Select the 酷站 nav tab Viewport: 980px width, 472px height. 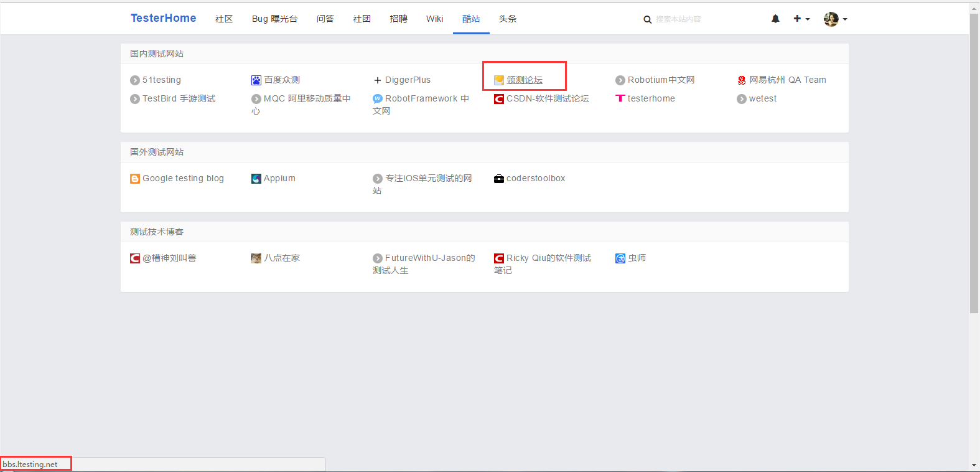click(471, 19)
